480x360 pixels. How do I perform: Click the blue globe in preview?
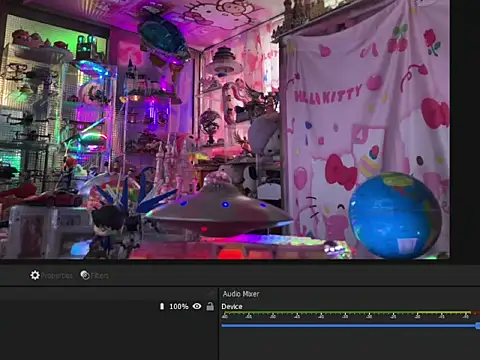click(x=395, y=215)
